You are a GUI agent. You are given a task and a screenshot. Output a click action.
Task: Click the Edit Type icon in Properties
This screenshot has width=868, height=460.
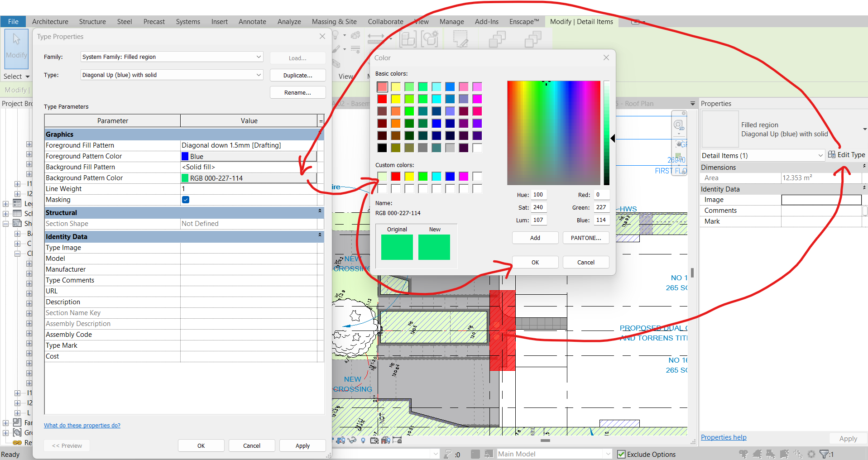(832, 155)
